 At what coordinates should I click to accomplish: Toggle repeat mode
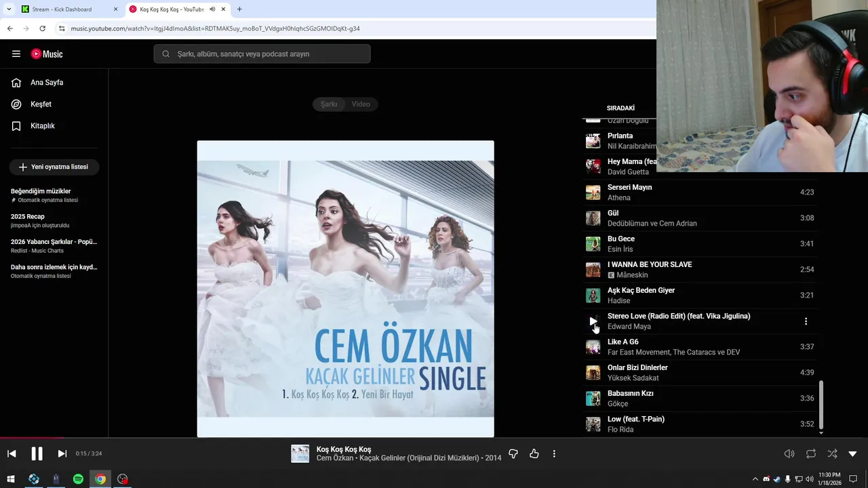[811, 453]
